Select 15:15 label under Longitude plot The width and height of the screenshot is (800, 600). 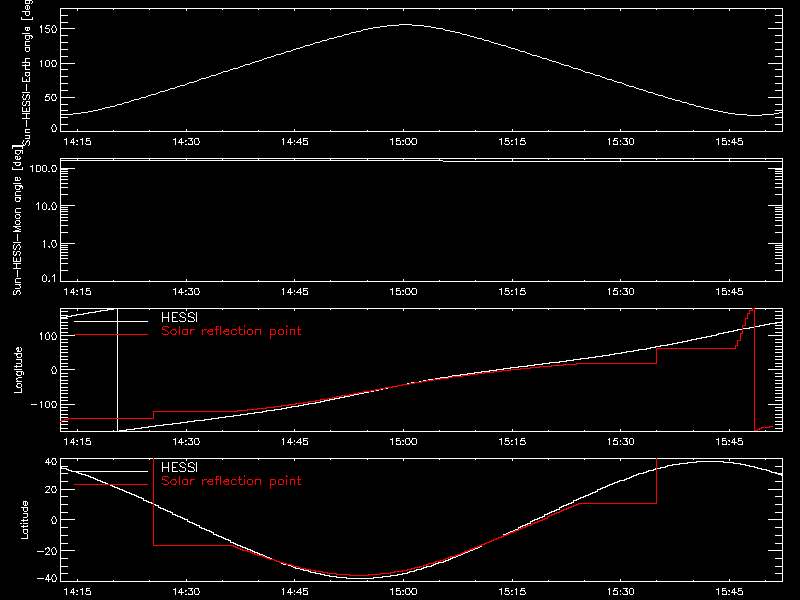[512, 442]
